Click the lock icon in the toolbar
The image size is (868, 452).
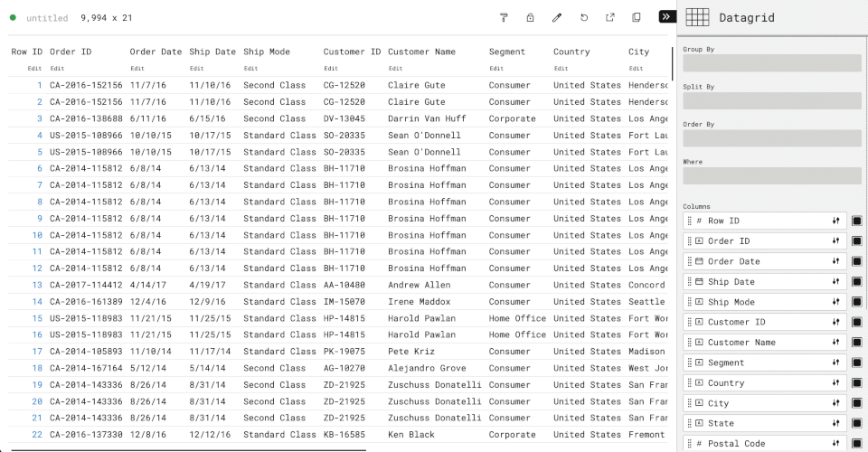[530, 17]
